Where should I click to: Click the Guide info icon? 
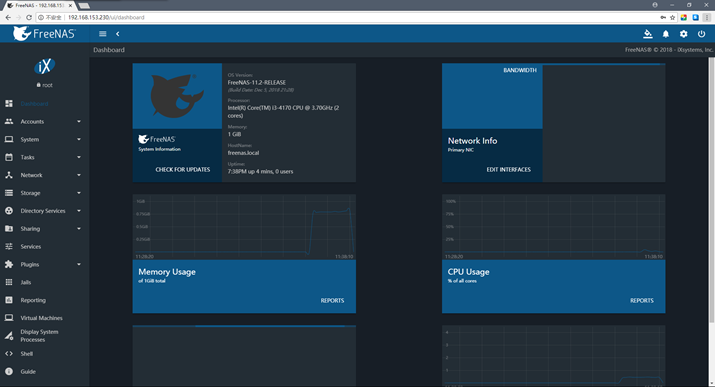9,372
